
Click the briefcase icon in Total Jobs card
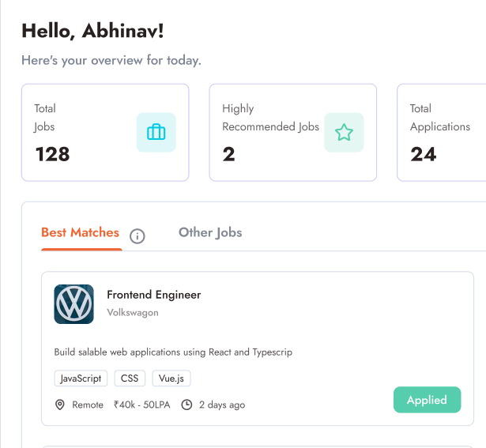coord(156,132)
